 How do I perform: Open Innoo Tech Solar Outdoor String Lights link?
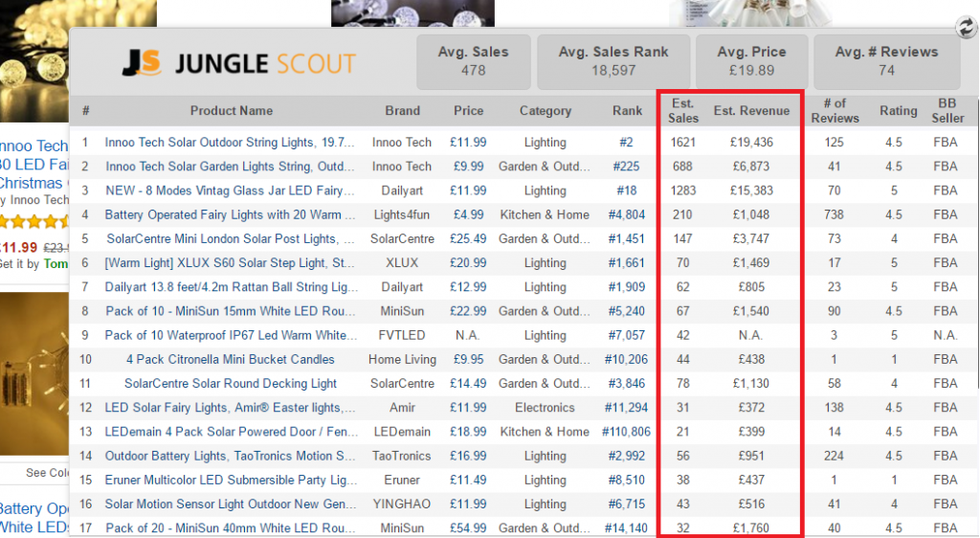230,143
